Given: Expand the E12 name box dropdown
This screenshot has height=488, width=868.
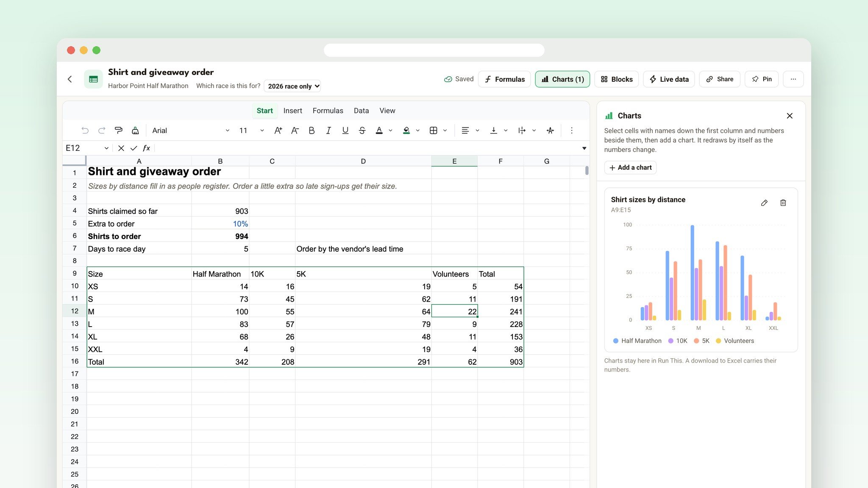Looking at the screenshot, I should click(x=106, y=148).
